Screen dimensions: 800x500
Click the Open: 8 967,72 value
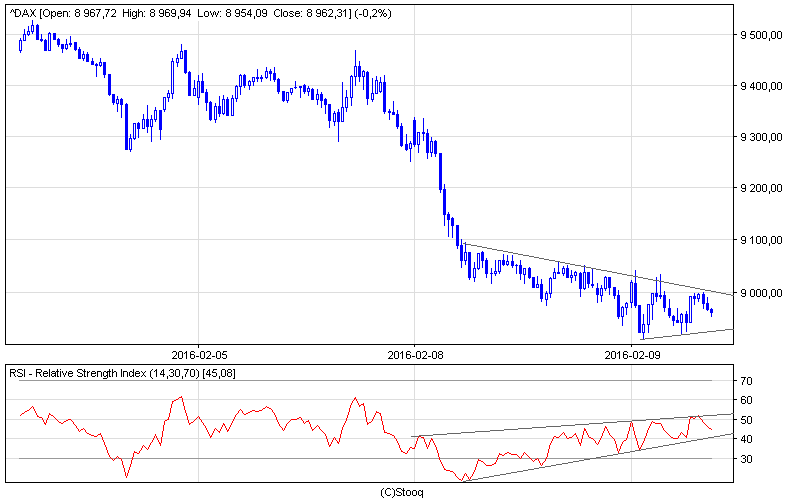click(79, 13)
